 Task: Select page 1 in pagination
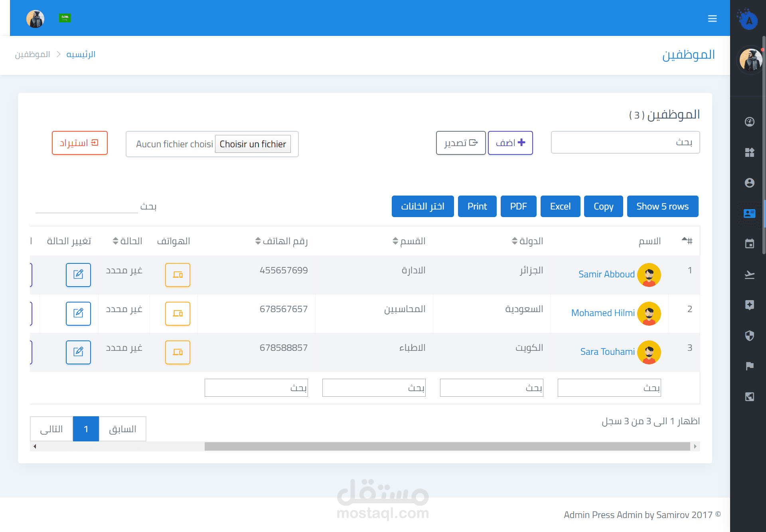pyautogui.click(x=86, y=429)
